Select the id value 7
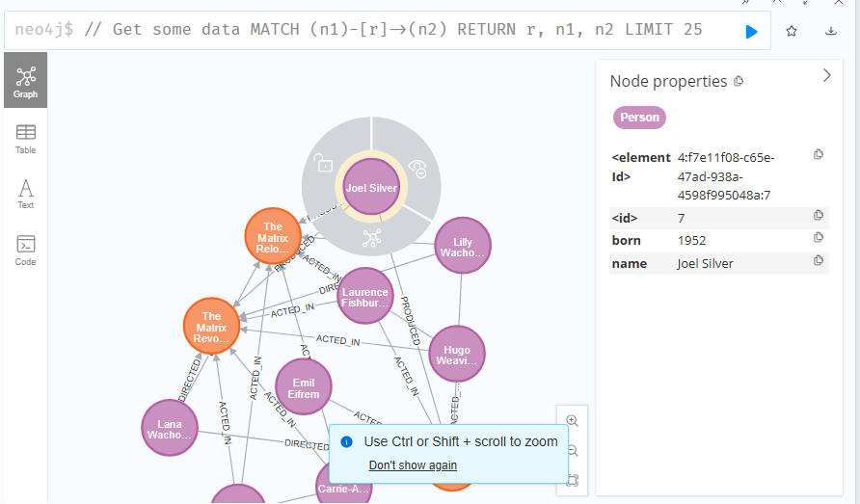 click(682, 219)
